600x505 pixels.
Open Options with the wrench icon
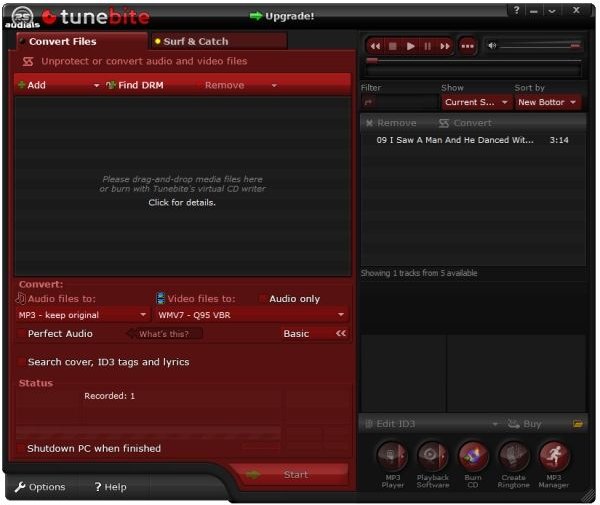click(40, 487)
